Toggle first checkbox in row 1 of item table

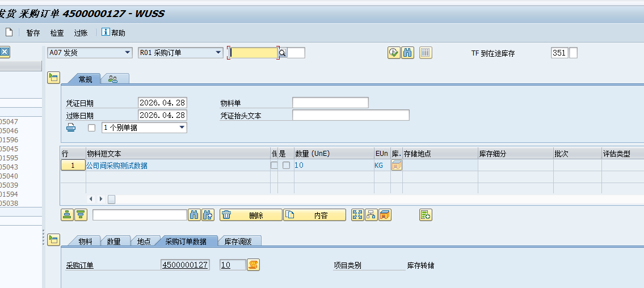274,166
